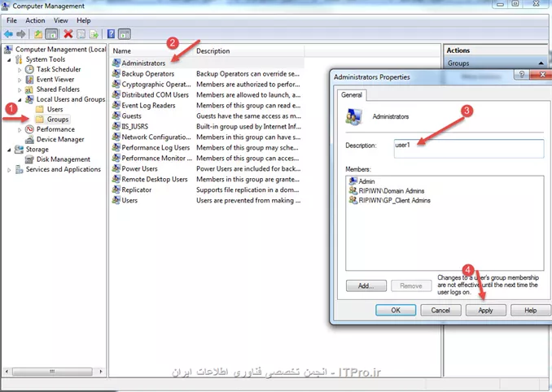The width and height of the screenshot is (552, 392).
Task: Select the General tab in Administrators Properties
Action: (x=352, y=95)
